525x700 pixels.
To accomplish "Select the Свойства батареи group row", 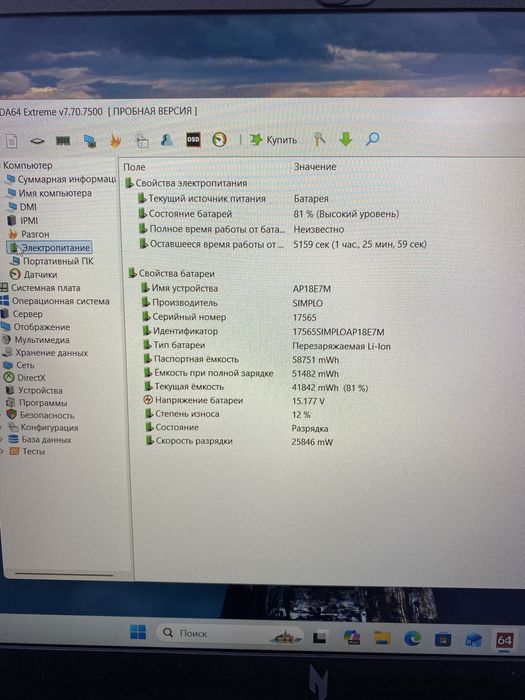I will pyautogui.click(x=172, y=273).
